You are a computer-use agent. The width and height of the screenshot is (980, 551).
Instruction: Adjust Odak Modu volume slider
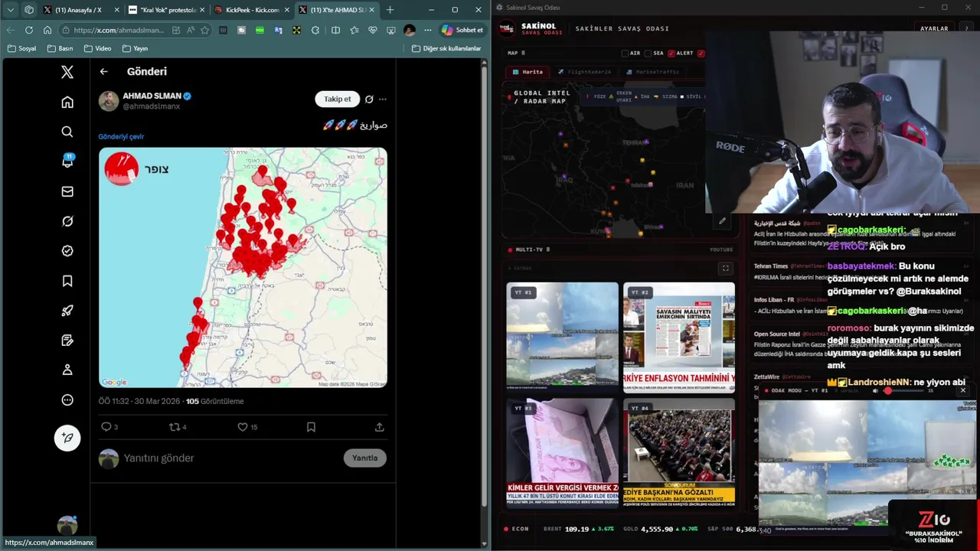tap(904, 390)
